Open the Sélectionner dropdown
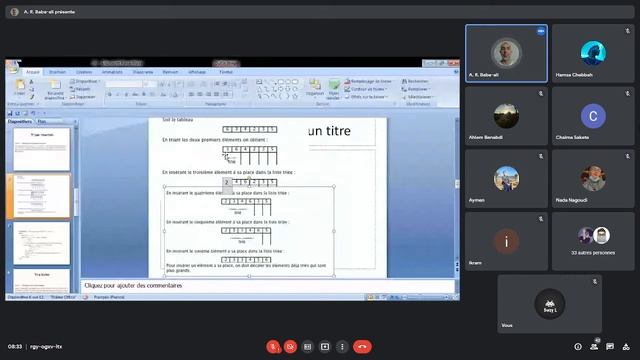 coord(418,97)
